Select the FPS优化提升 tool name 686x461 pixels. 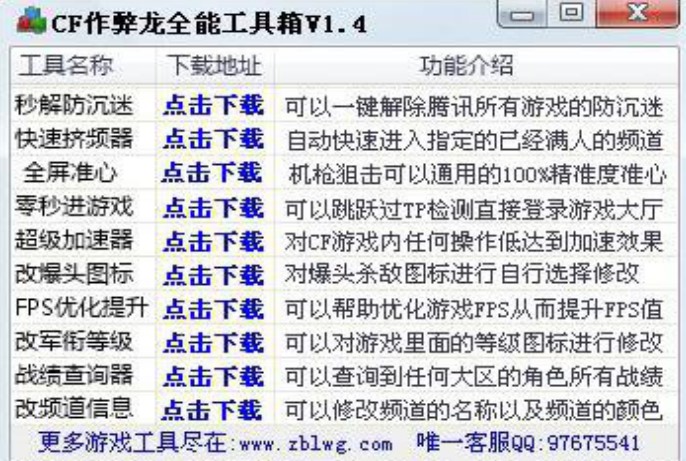(x=81, y=308)
